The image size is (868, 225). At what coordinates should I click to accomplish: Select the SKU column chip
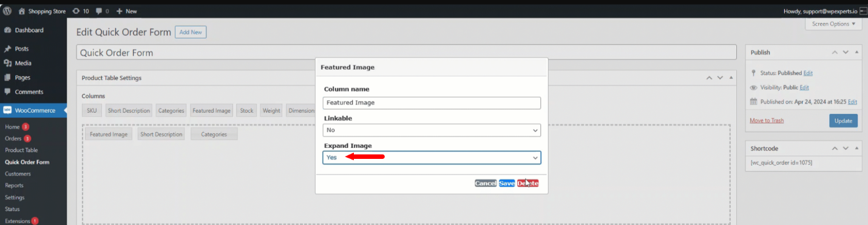(92, 110)
